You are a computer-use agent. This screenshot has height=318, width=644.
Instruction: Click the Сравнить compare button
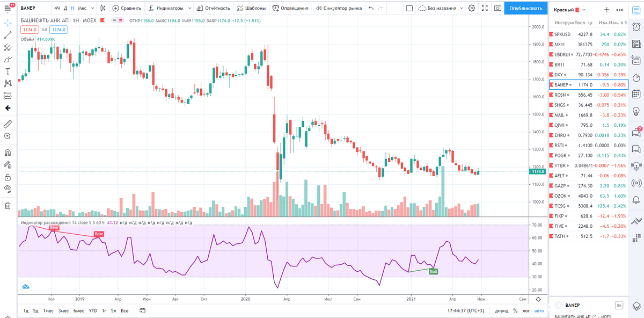[x=127, y=8]
